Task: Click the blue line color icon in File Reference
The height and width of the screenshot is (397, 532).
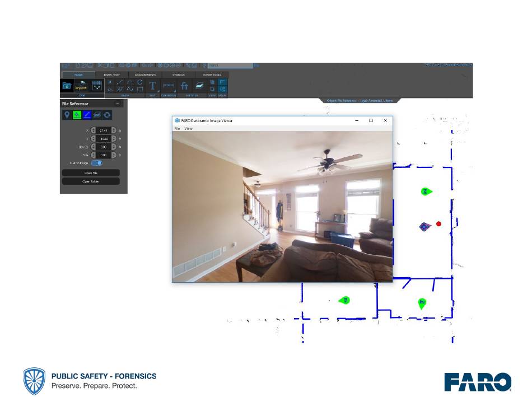Action: coord(87,115)
